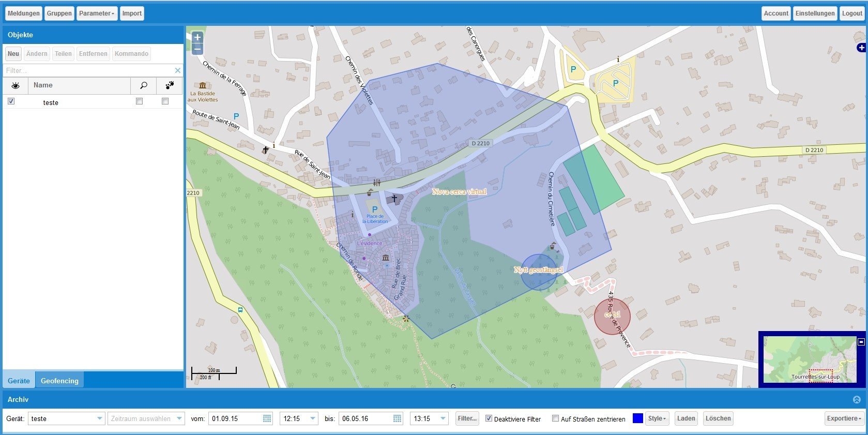Click the track dots column header
868x435 pixels.
(x=170, y=85)
